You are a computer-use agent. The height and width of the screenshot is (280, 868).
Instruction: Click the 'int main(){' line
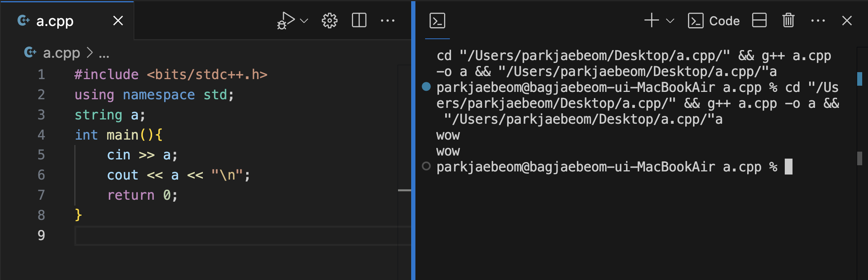[119, 135]
